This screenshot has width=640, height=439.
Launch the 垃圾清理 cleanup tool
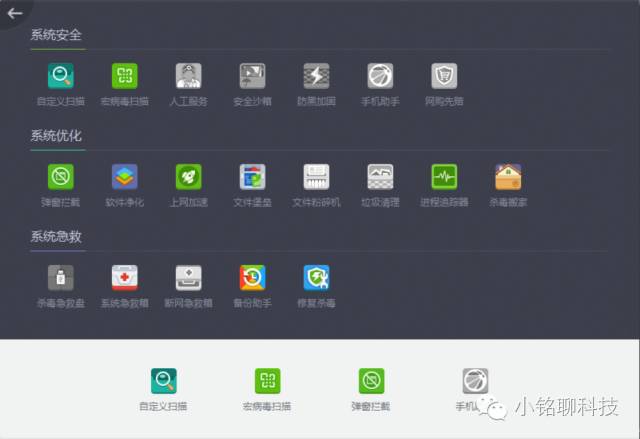click(x=380, y=177)
